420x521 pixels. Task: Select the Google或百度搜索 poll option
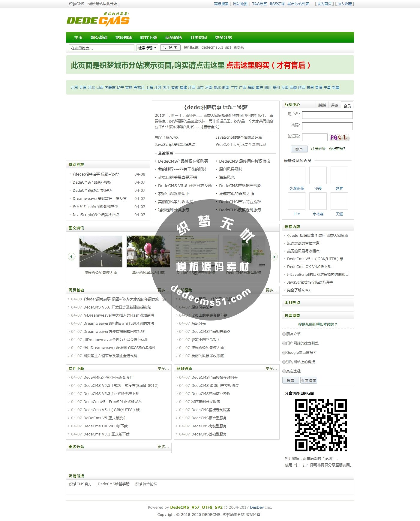(284, 353)
